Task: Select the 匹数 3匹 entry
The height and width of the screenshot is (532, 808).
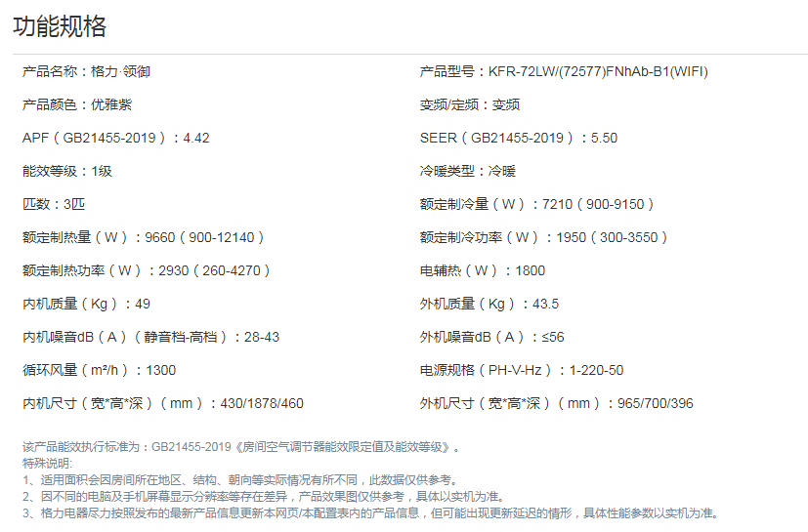Action: pyautogui.click(x=54, y=204)
